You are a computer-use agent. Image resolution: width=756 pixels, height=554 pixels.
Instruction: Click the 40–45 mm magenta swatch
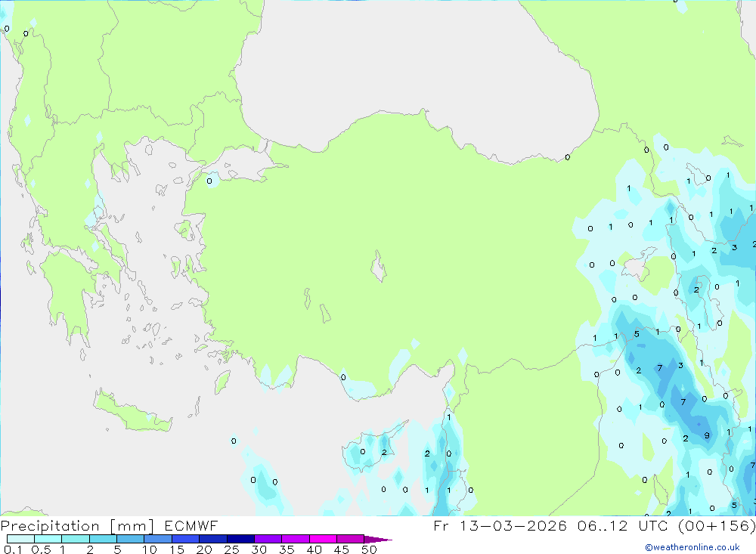[323, 539]
